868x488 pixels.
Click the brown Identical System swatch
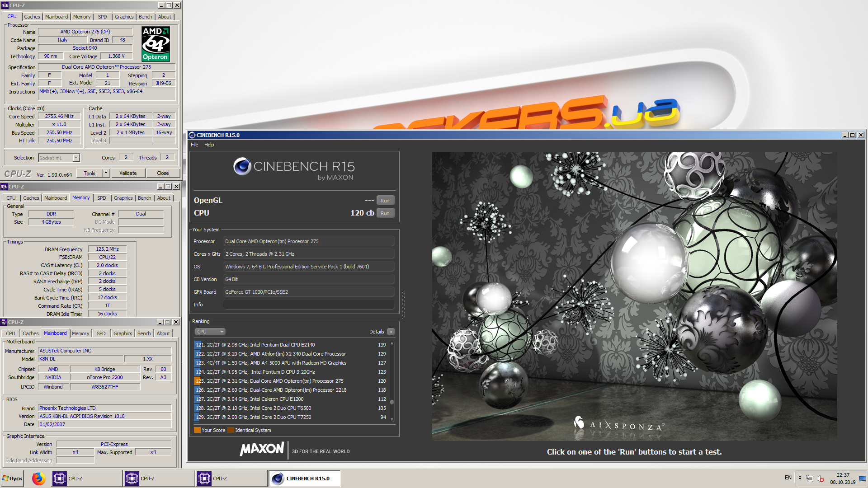coord(231,430)
